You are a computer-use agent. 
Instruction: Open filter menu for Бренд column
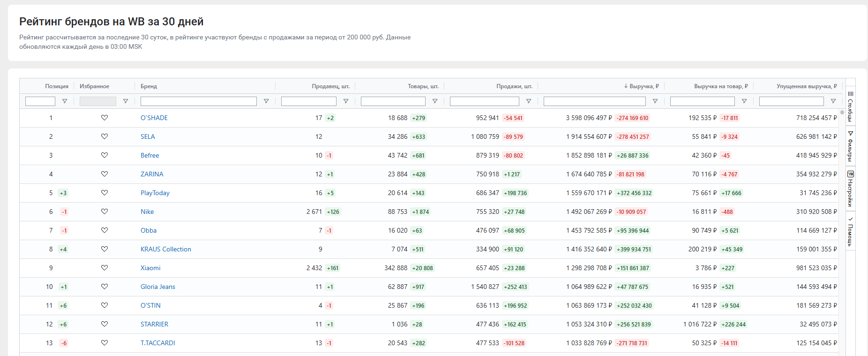click(x=266, y=101)
